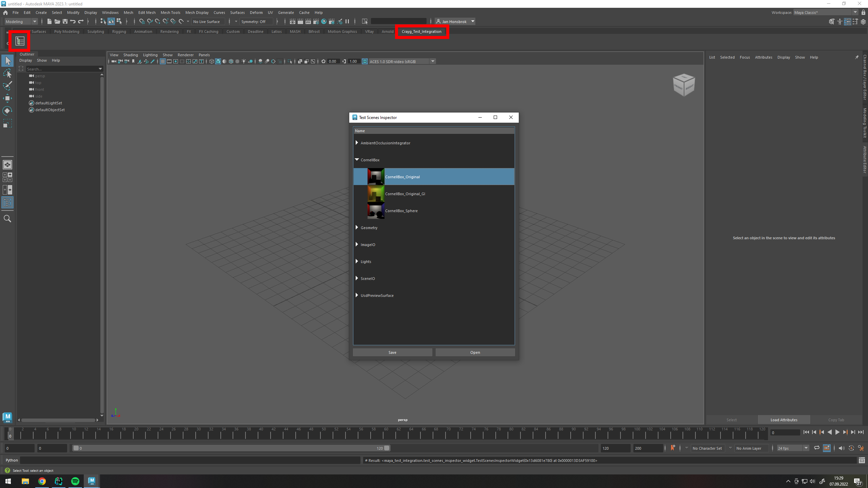Activate the Rotate tool in toolbox
This screenshot has height=488, width=868.
pyautogui.click(x=7, y=111)
